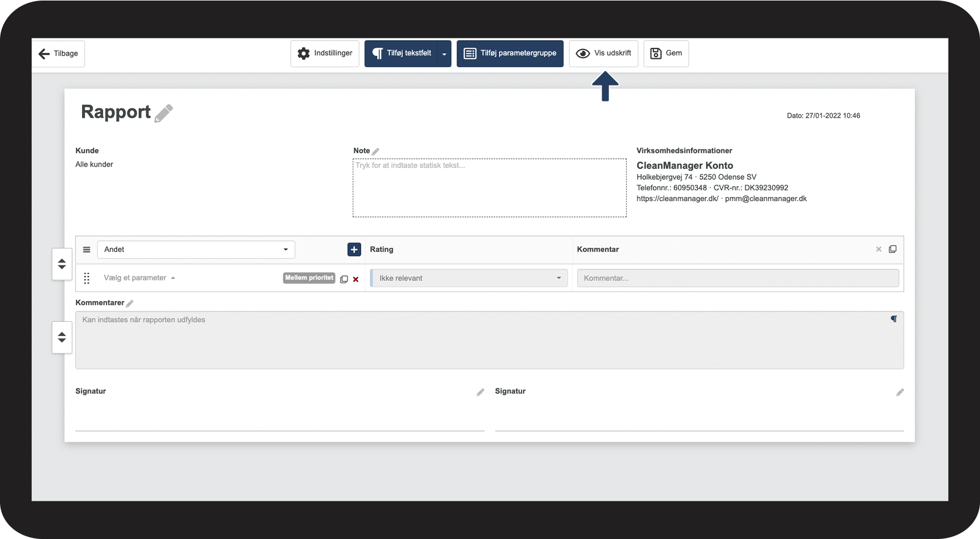
Task: Click the Kunde heading
Action: click(x=87, y=151)
